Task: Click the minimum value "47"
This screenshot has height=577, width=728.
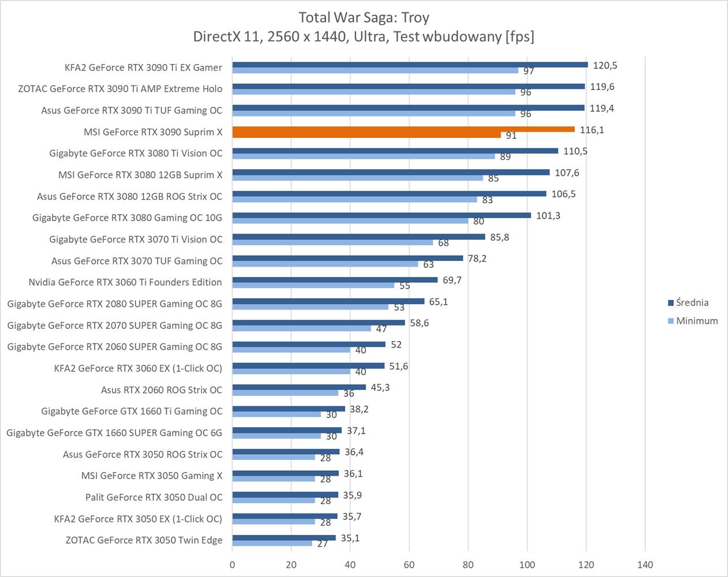Action: pos(382,329)
